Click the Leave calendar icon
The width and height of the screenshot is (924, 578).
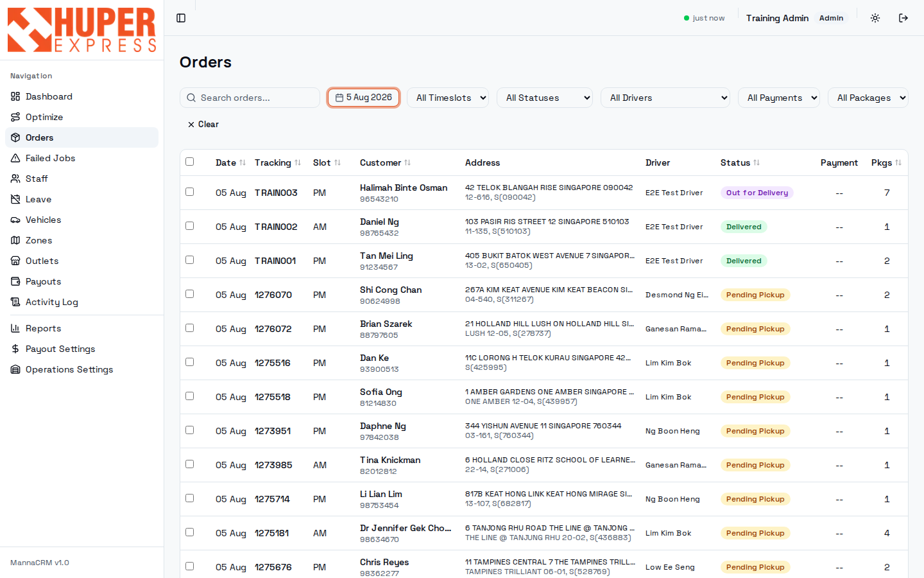(x=15, y=199)
